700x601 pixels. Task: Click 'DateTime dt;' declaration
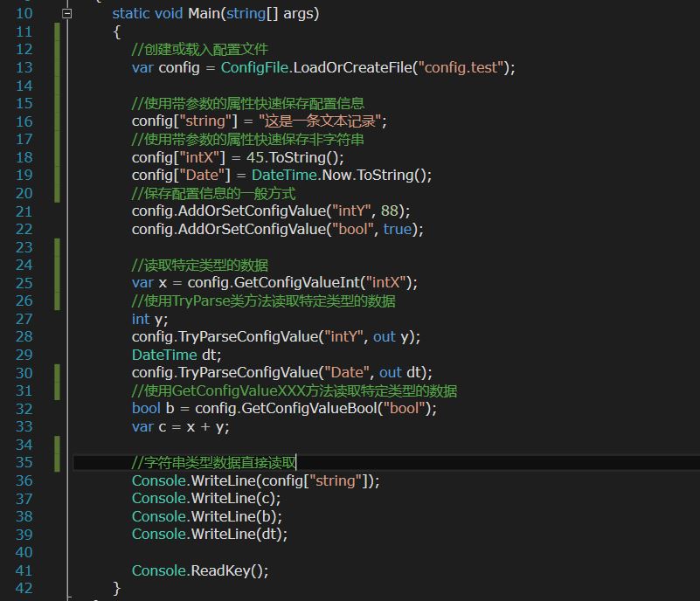coord(177,355)
